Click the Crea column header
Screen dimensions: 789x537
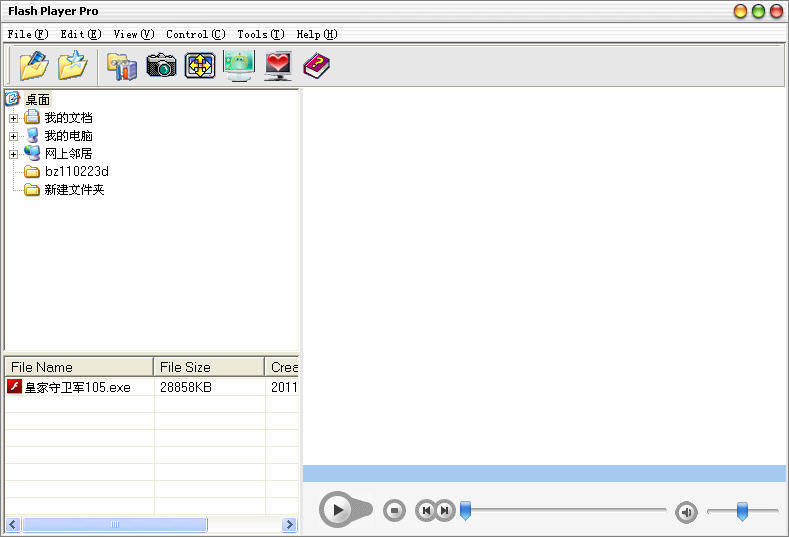282,367
